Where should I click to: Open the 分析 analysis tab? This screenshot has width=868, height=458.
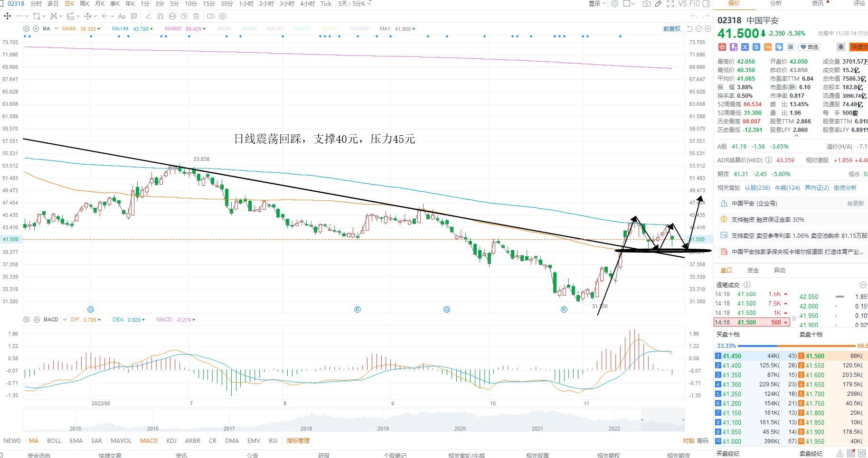point(776,3)
